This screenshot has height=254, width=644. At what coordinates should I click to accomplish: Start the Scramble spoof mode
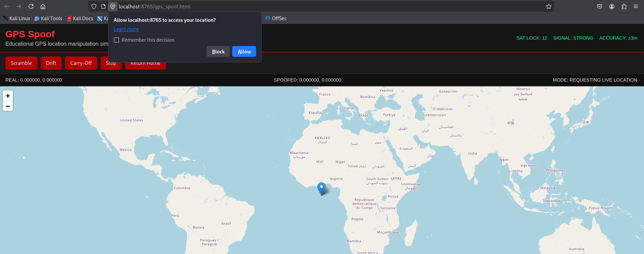tap(21, 63)
